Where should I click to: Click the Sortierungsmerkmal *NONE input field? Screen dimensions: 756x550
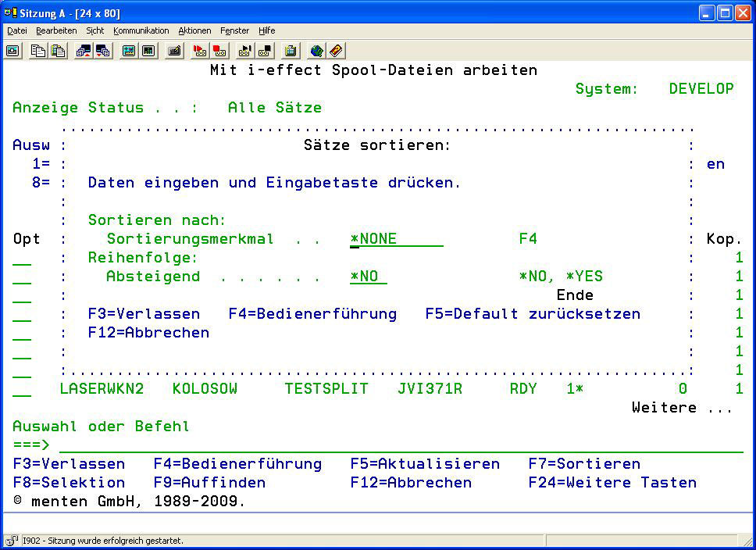[x=396, y=239]
